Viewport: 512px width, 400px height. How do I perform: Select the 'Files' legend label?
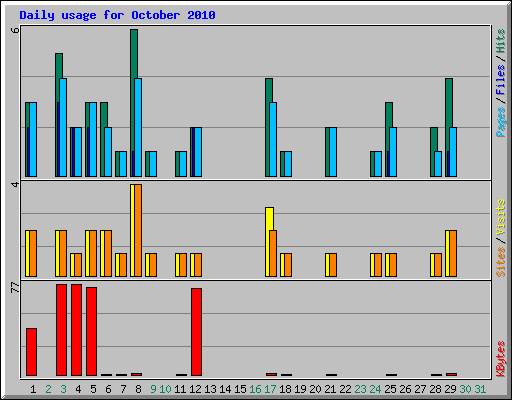coord(500,79)
